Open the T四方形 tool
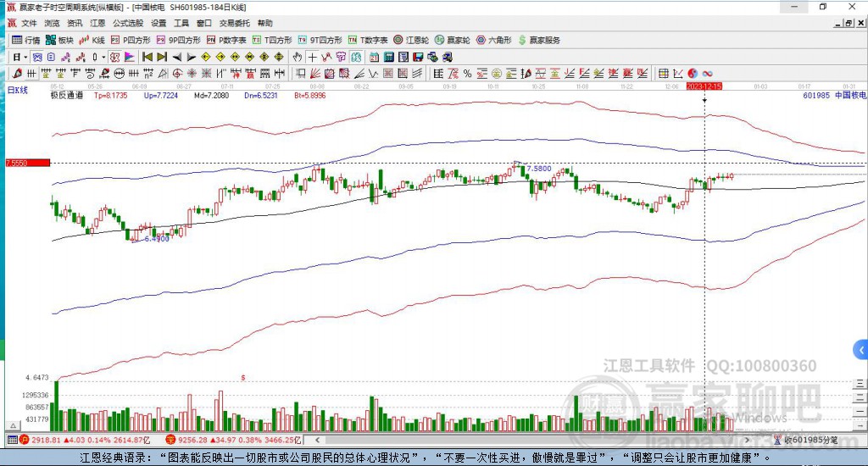Viewport: 868px width, 466px height. (x=272, y=40)
